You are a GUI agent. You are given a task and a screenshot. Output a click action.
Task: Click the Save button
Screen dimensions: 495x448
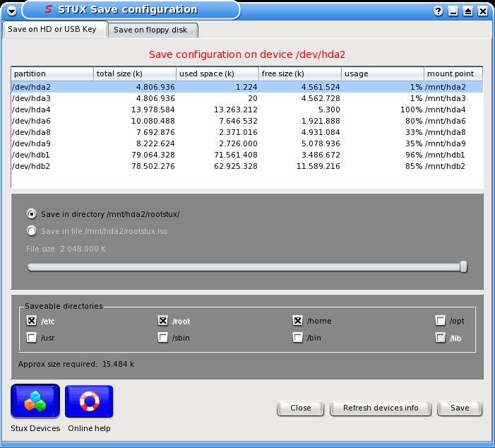coord(460,408)
